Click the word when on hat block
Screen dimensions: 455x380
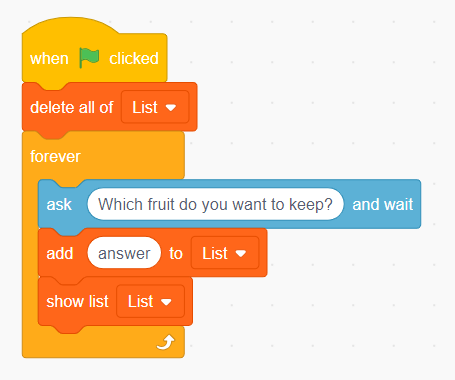(x=49, y=59)
